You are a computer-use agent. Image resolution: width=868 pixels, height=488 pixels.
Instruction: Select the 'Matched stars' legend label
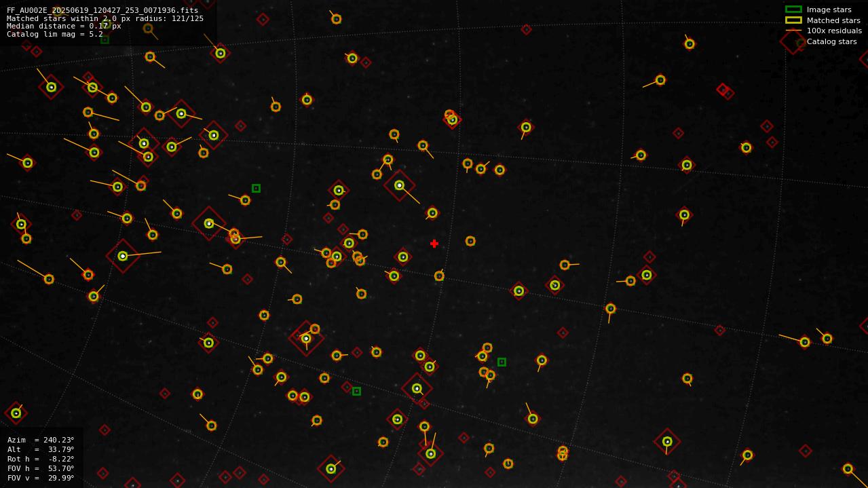(833, 20)
